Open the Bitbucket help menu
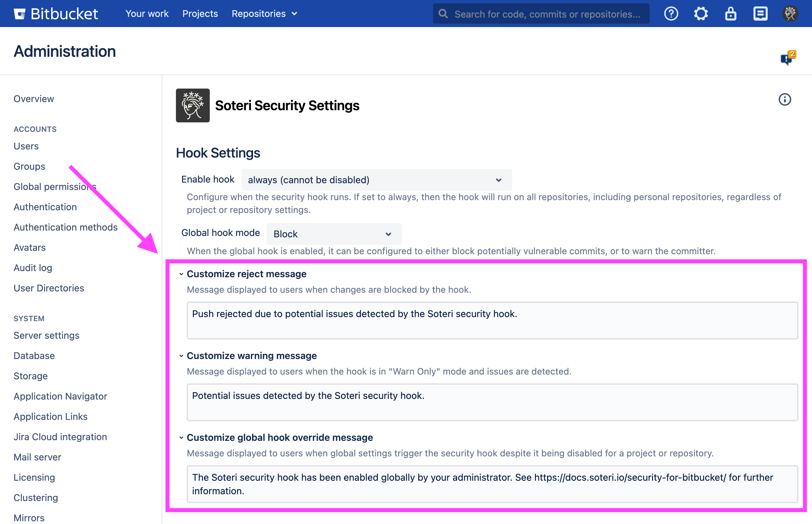This screenshot has width=812, height=524. 671,14
